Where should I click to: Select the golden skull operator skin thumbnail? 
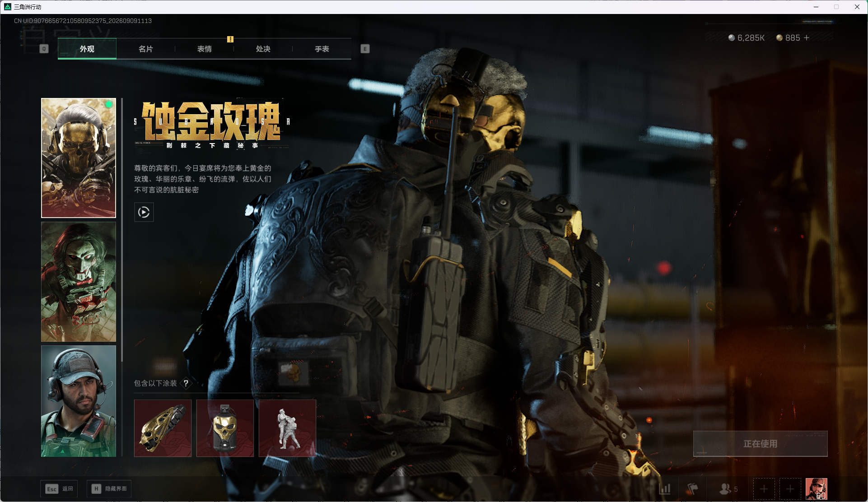click(79, 158)
